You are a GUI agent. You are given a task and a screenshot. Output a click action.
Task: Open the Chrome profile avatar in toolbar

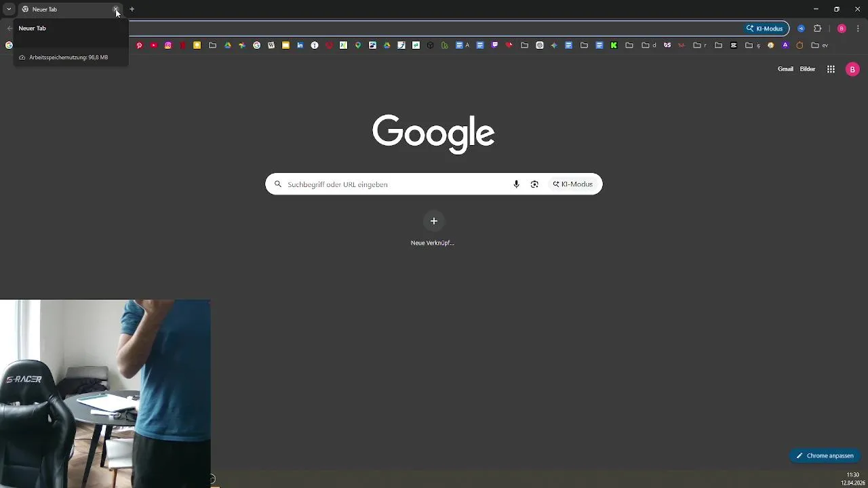[x=842, y=28]
